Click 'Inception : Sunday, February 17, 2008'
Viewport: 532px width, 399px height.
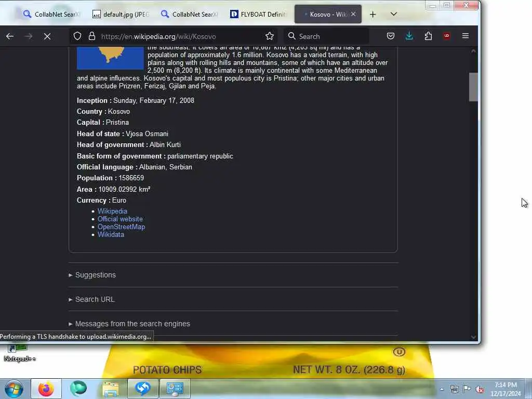136,100
